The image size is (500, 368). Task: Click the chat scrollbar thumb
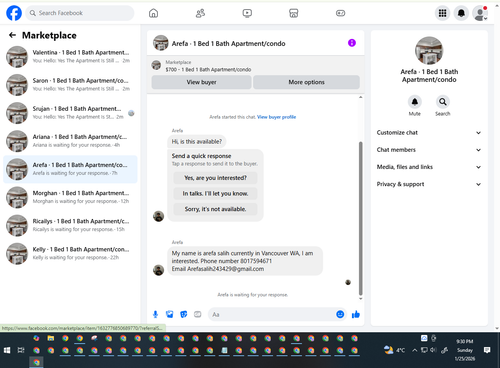click(360, 218)
